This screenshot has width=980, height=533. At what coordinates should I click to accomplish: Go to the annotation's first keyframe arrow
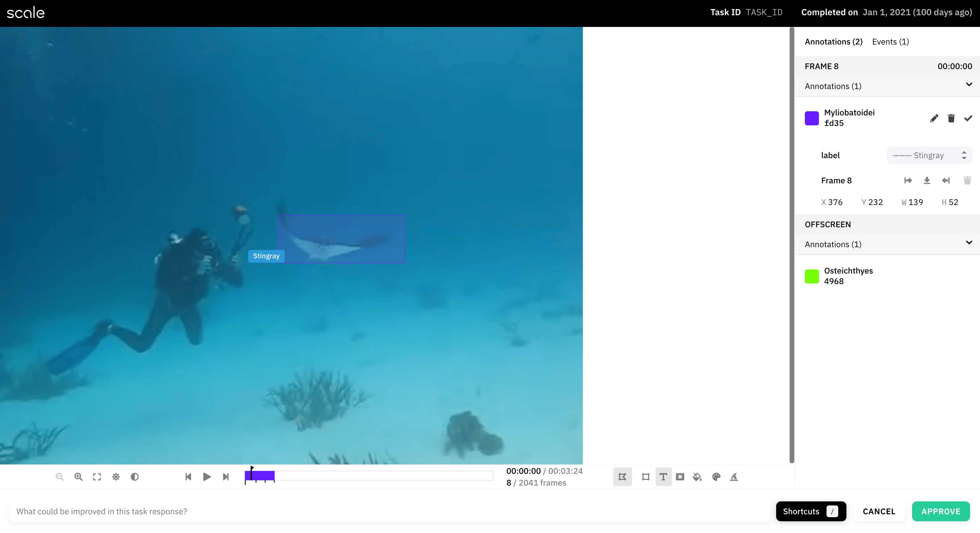coord(908,180)
